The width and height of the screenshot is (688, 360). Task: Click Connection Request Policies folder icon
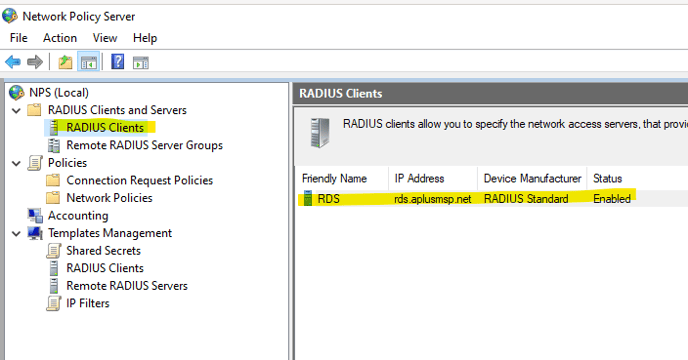(53, 180)
